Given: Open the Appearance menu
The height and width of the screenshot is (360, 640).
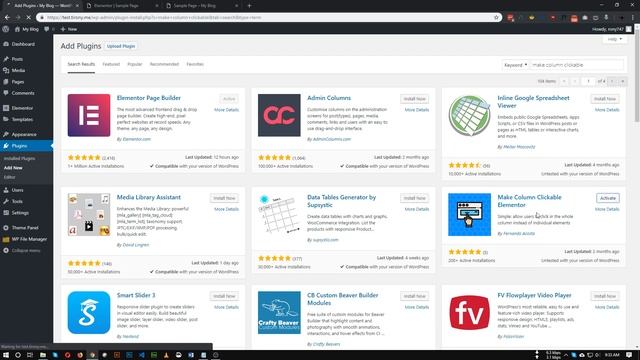Looking at the screenshot, I should (x=24, y=134).
